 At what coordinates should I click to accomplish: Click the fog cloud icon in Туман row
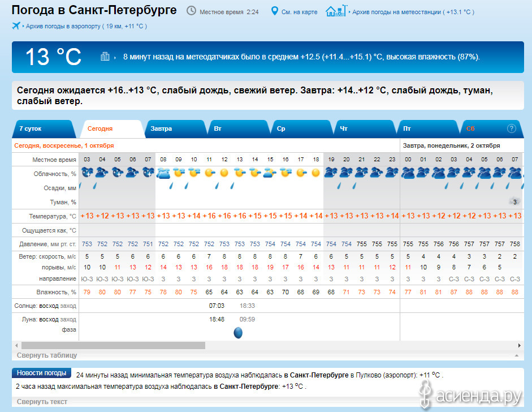point(514,201)
